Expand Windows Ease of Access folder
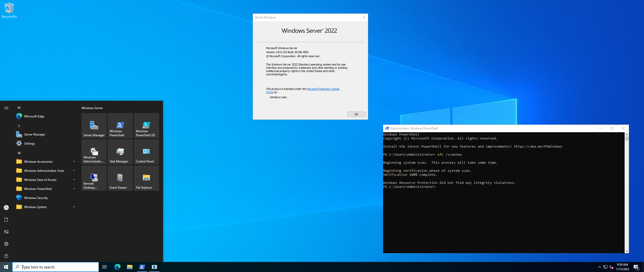This screenshot has width=644, height=272. point(46,180)
